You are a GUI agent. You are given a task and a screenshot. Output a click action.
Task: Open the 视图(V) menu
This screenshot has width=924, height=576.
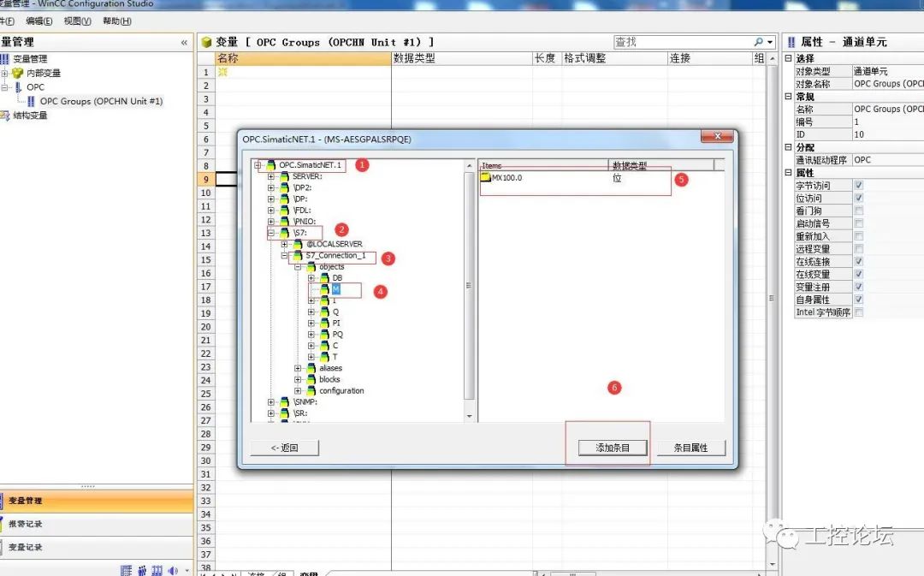pyautogui.click(x=77, y=21)
